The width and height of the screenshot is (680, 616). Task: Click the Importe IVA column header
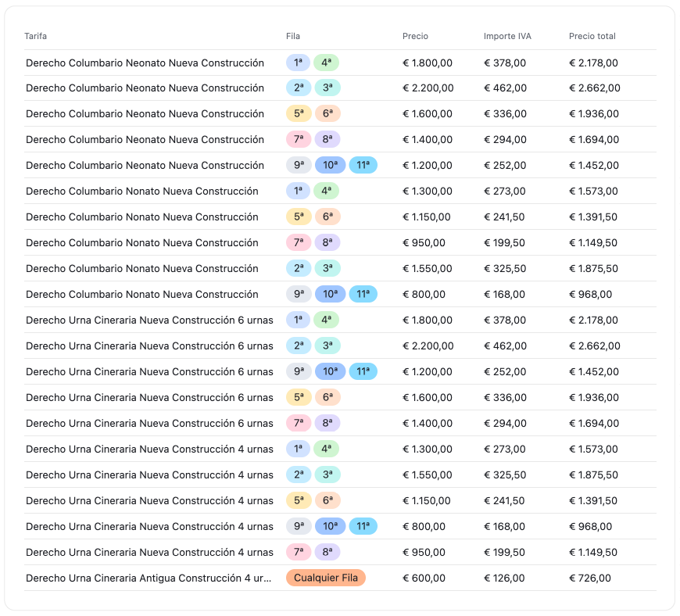click(x=507, y=37)
